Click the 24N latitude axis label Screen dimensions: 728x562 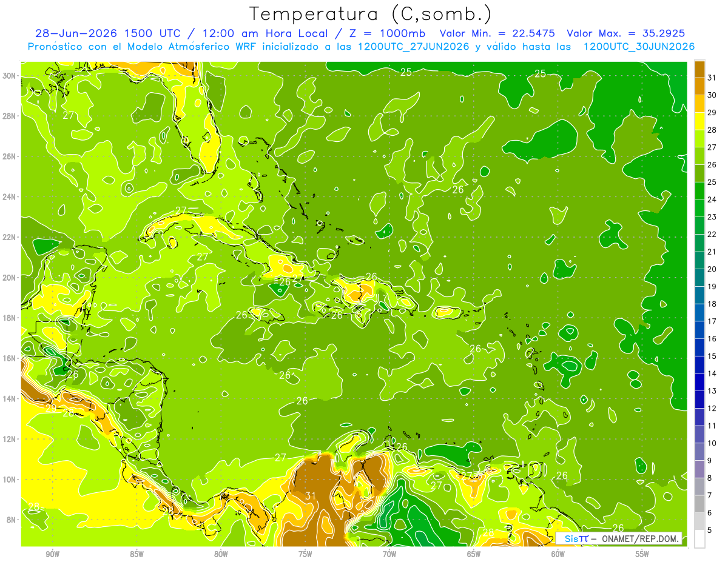pos(10,196)
